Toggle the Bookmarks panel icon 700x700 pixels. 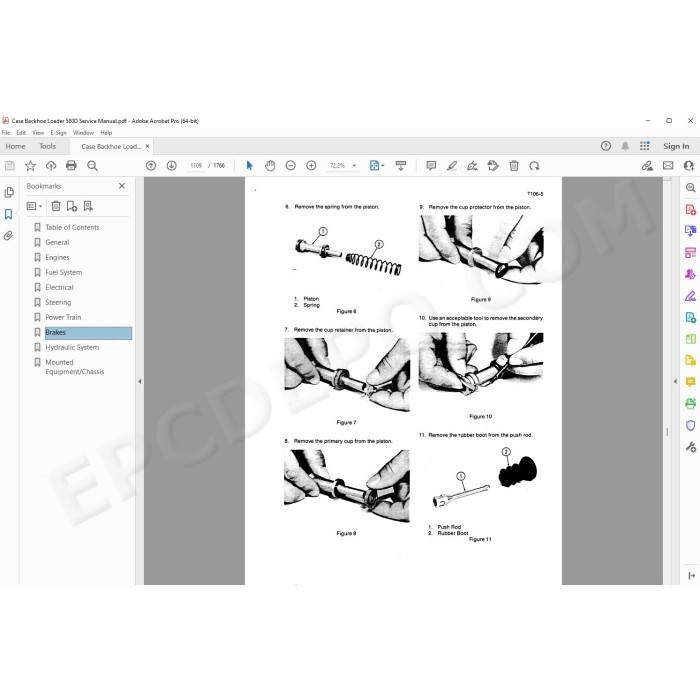click(8, 214)
